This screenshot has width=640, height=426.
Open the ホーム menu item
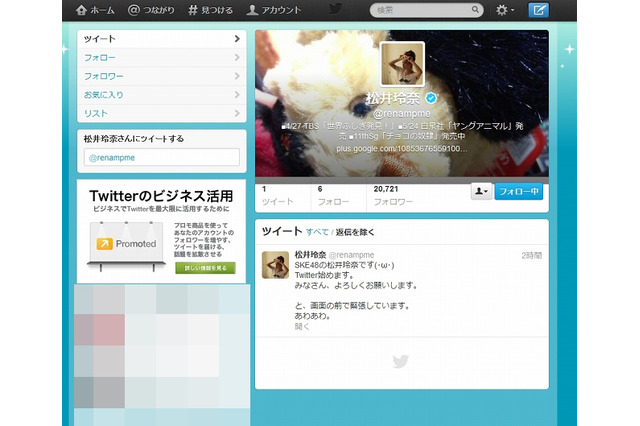click(95, 10)
